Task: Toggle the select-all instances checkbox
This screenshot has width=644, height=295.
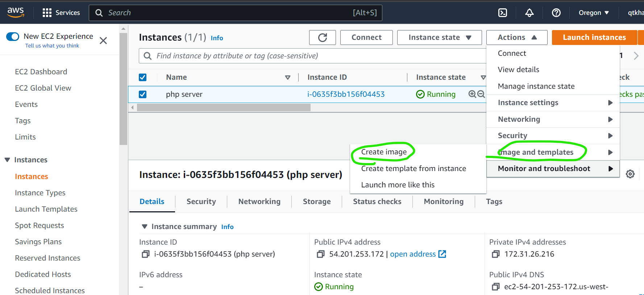Action: point(143,77)
